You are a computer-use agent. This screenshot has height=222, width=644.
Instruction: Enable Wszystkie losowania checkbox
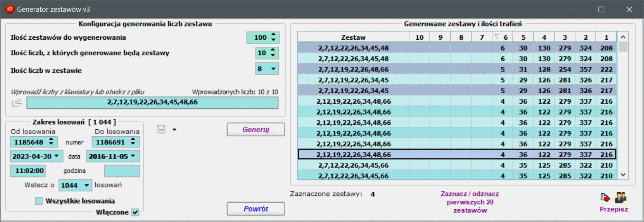39,201
